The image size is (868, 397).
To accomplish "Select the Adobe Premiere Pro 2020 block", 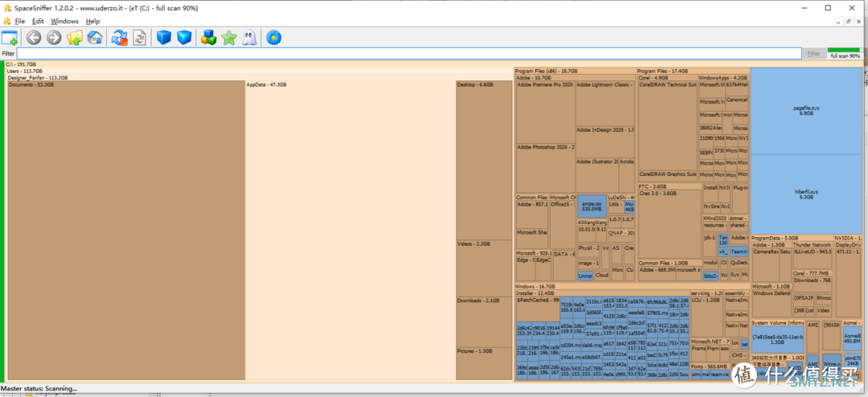I will 545,113.
